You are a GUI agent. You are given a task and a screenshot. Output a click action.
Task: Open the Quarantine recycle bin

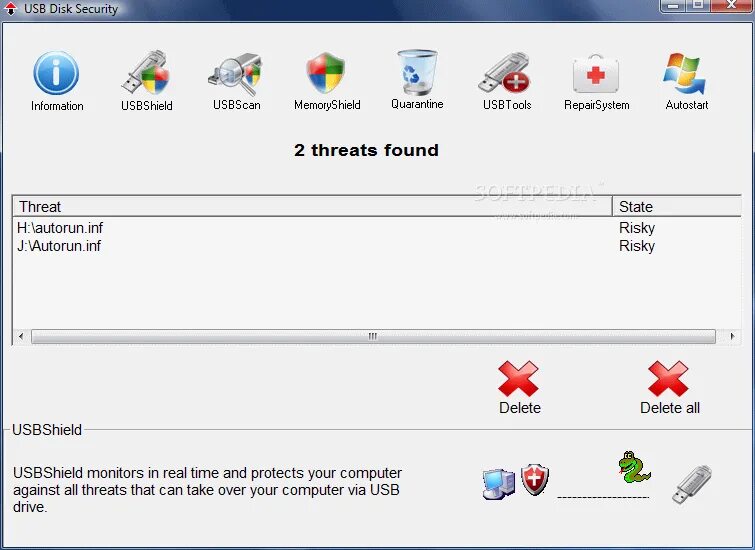click(417, 79)
